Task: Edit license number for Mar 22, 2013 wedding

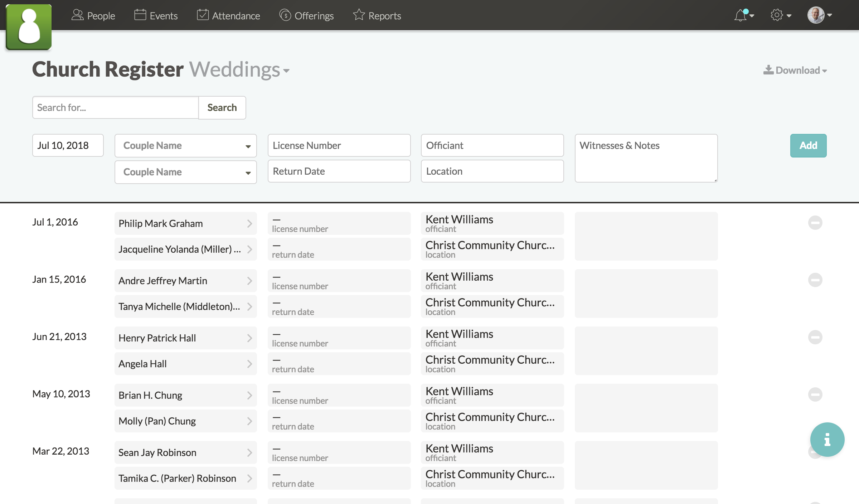Action: click(339, 452)
